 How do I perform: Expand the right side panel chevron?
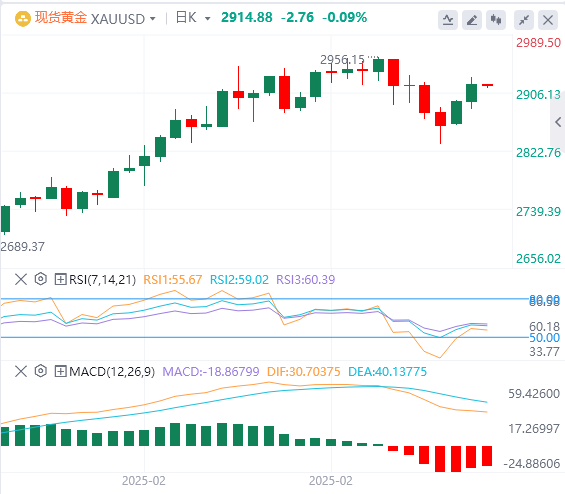click(558, 122)
